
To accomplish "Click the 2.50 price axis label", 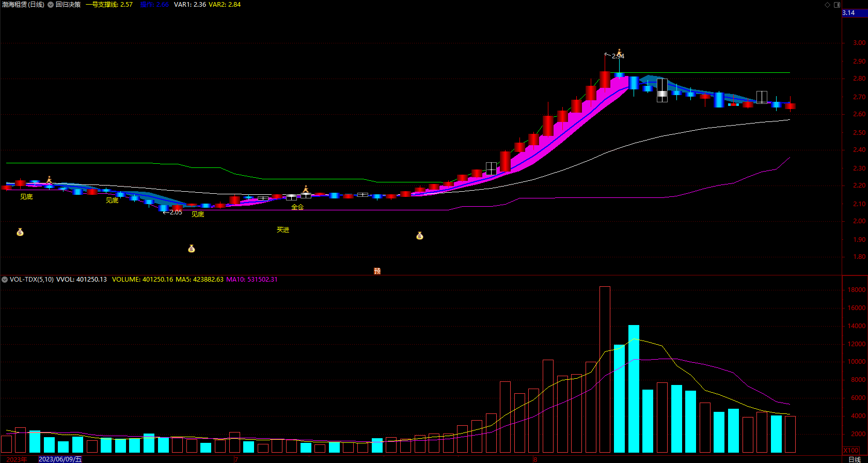I will (x=859, y=133).
